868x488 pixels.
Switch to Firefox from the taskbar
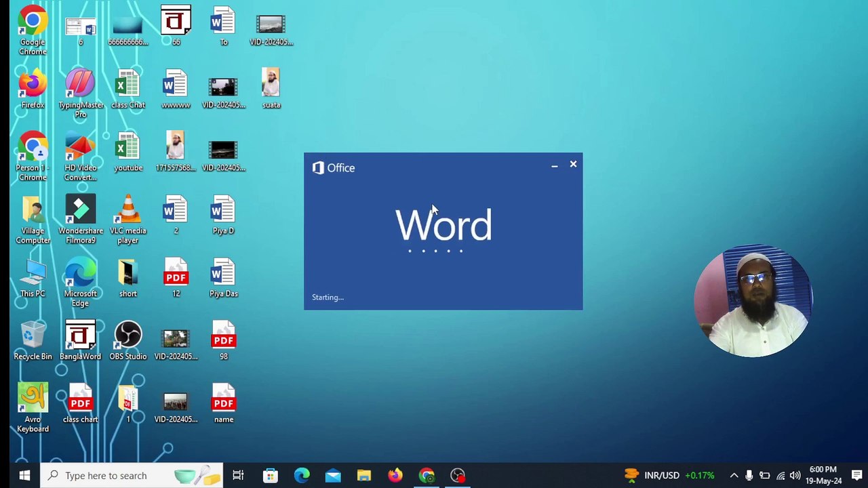point(395,475)
